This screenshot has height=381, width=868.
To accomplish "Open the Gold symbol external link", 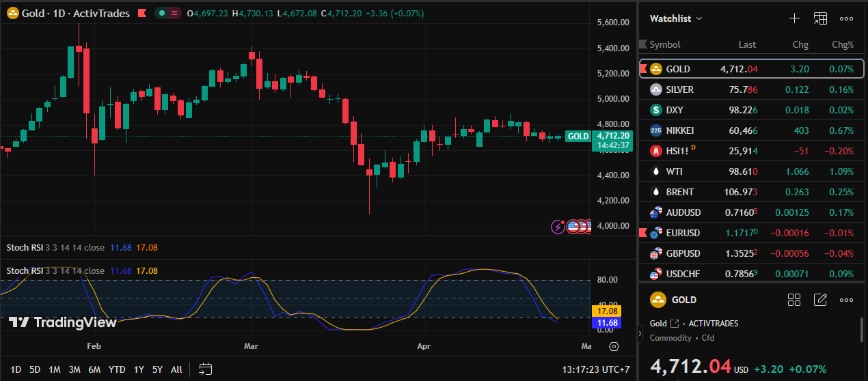I will point(675,324).
